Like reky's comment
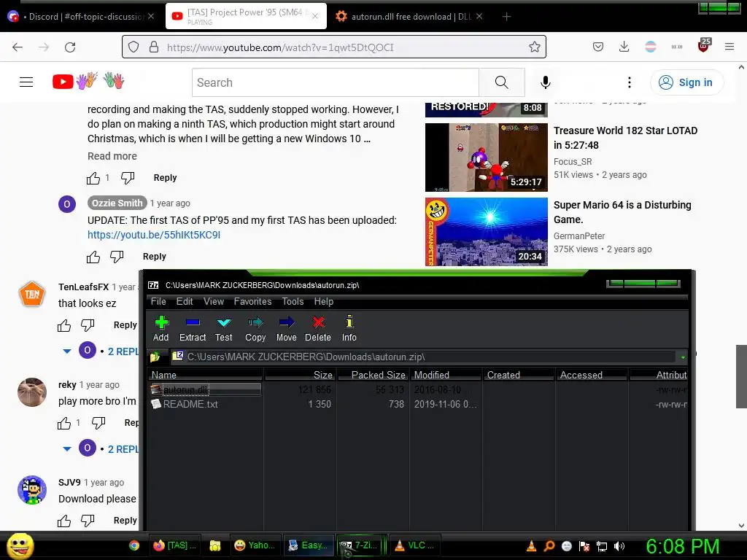Viewport: 747px width, 560px height. (64, 424)
